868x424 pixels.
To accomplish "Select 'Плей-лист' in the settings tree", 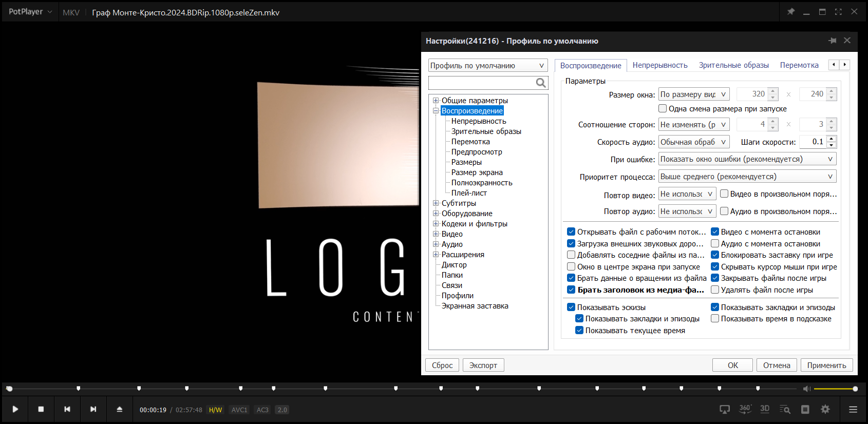I will tap(469, 193).
